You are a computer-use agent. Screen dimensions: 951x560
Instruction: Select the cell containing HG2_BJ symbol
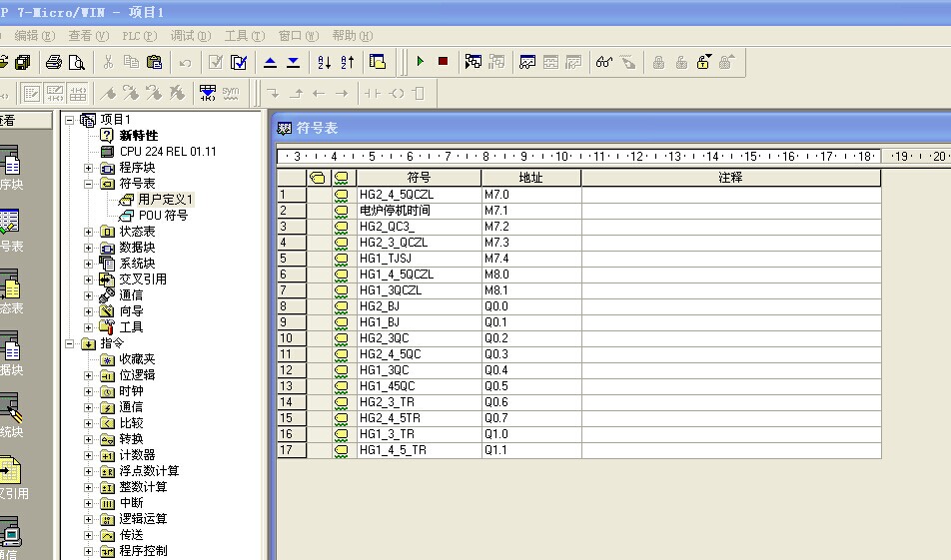419,306
